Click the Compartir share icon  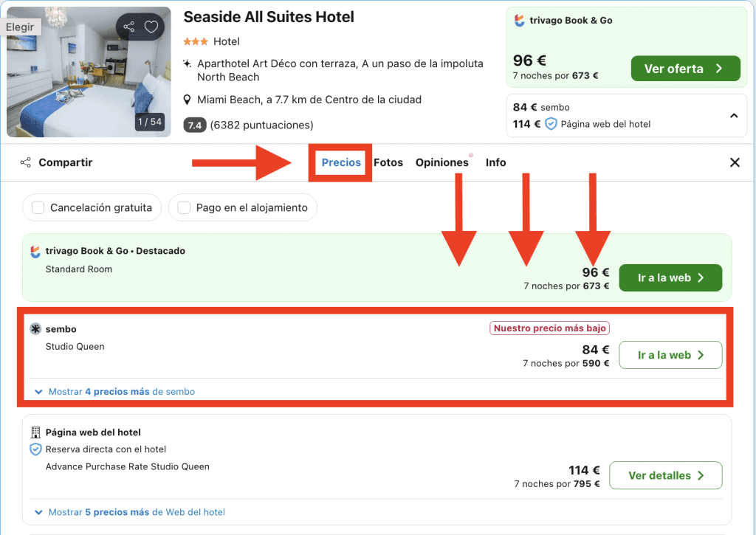click(x=26, y=162)
